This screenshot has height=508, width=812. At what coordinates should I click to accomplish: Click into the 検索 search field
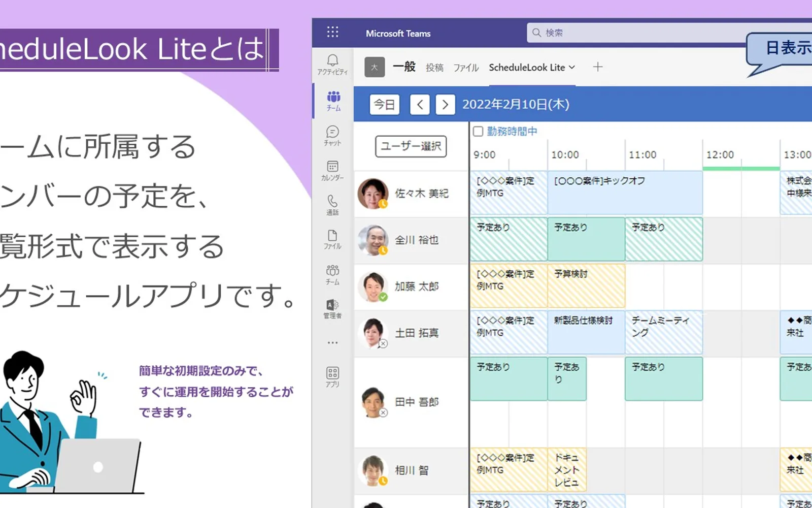670,33
